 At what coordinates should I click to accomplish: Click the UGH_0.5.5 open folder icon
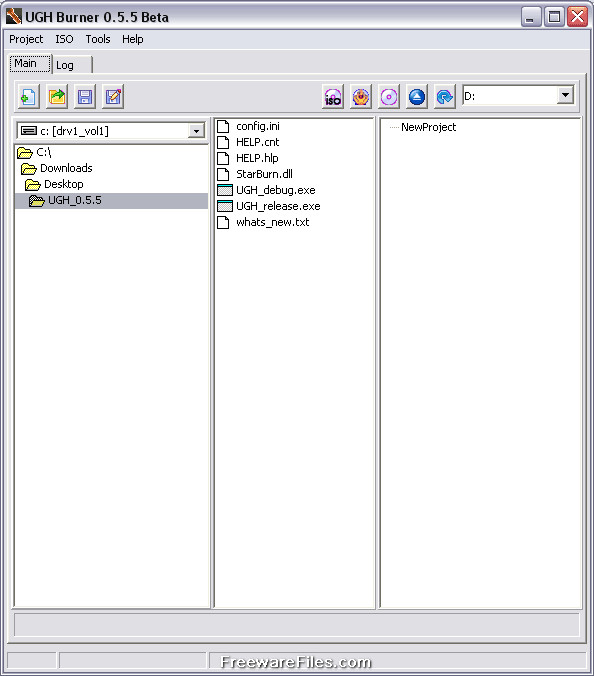tap(37, 201)
